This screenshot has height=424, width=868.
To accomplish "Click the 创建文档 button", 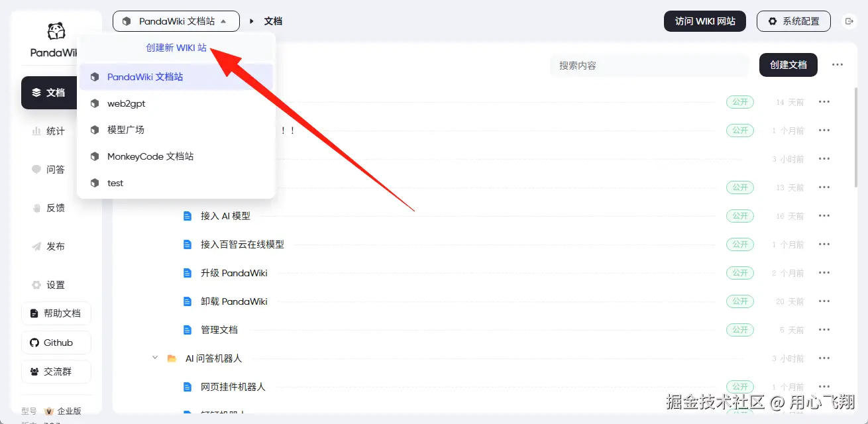I will (x=788, y=65).
